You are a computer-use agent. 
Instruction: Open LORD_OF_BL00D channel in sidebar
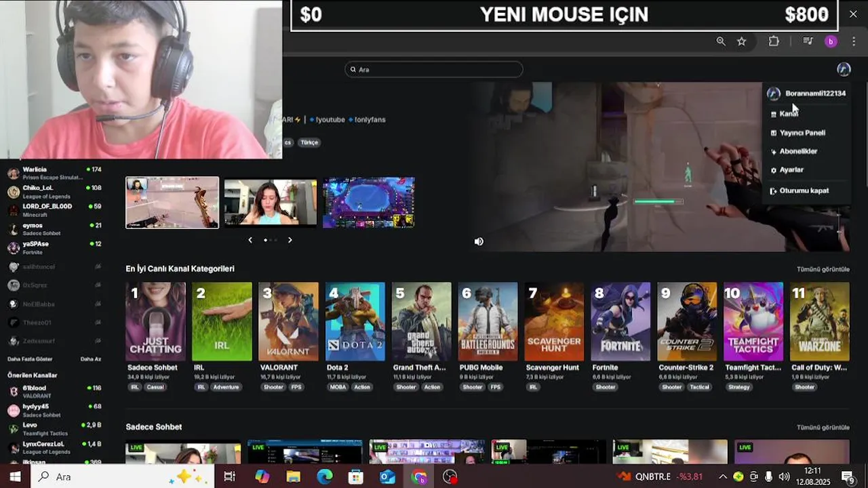point(54,210)
